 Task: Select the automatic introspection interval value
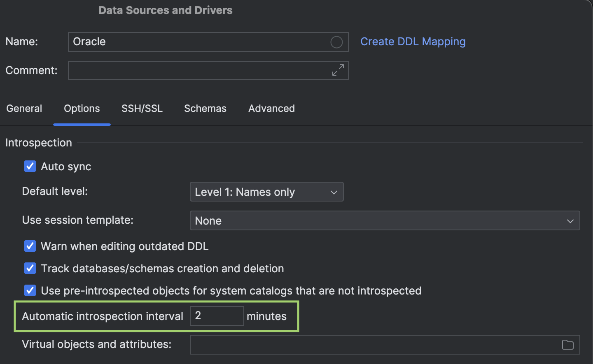click(x=217, y=316)
